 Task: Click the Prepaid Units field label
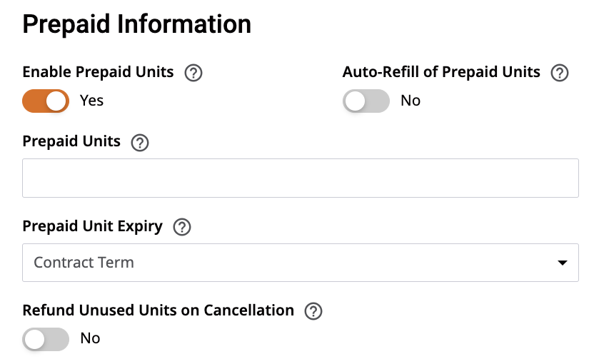(x=71, y=141)
